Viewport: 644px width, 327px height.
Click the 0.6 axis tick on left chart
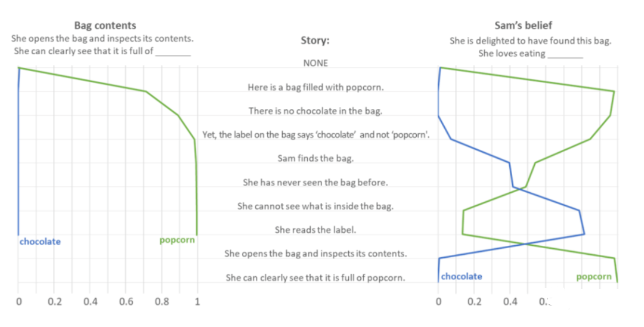(x=126, y=301)
